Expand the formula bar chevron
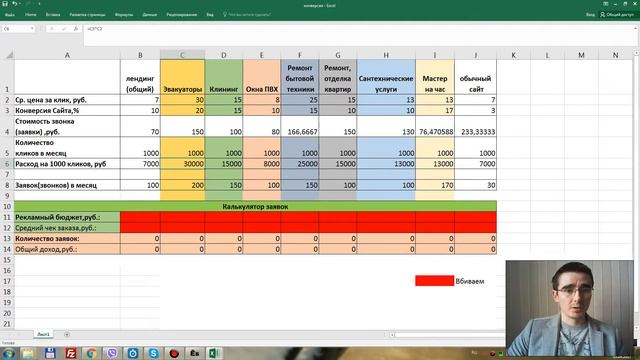The height and width of the screenshot is (360, 640). pyautogui.click(x=635, y=29)
